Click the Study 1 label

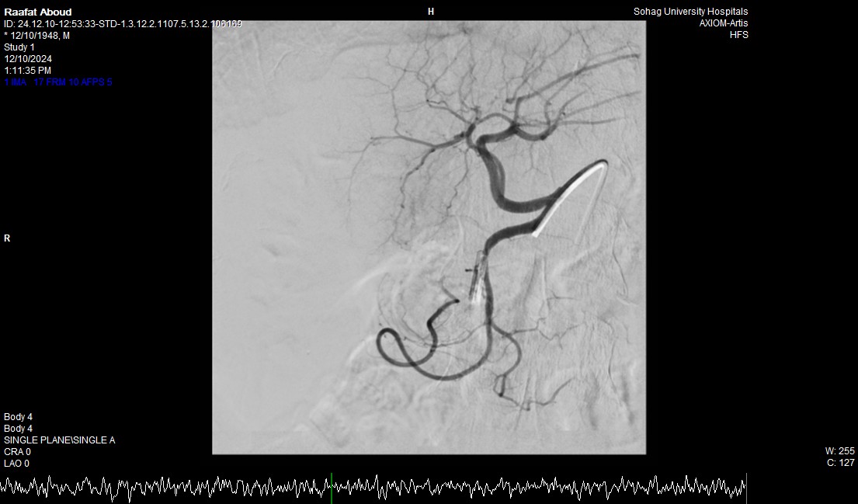tap(19, 47)
